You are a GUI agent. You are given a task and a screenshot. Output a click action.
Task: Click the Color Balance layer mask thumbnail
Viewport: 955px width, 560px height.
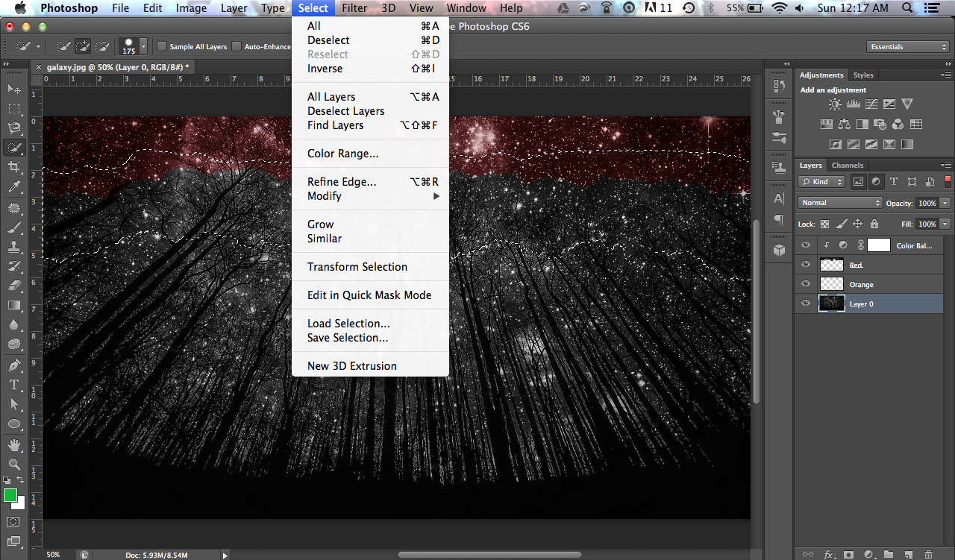click(879, 245)
